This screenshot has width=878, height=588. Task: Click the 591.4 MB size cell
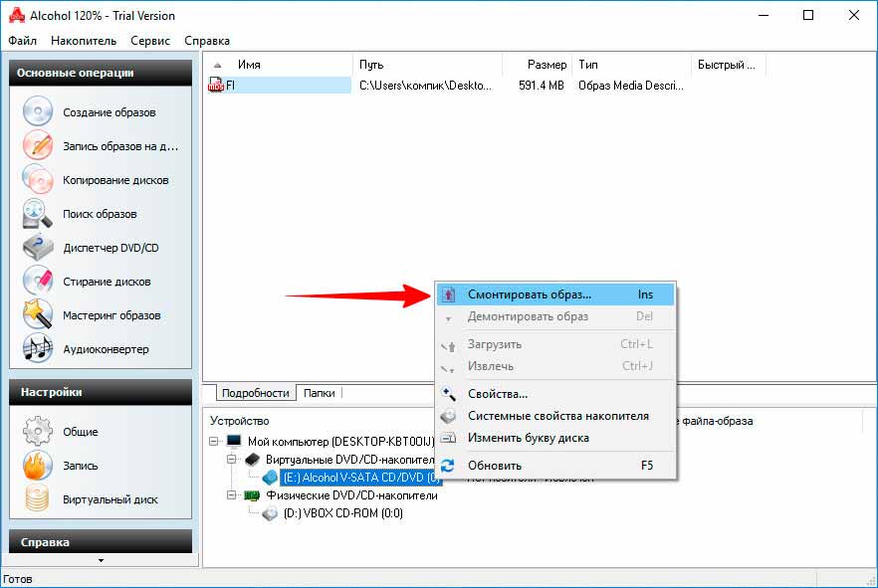tap(541, 86)
